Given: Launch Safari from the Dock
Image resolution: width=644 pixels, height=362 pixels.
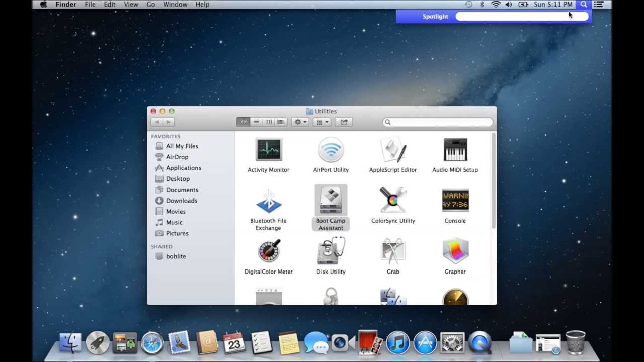Looking at the screenshot, I should click(152, 343).
